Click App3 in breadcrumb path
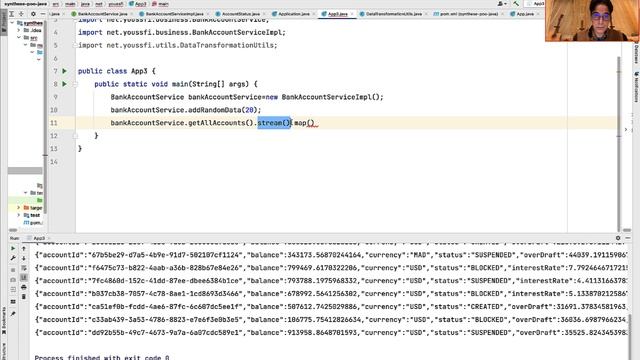This screenshot has width=640, height=360. (x=138, y=4)
